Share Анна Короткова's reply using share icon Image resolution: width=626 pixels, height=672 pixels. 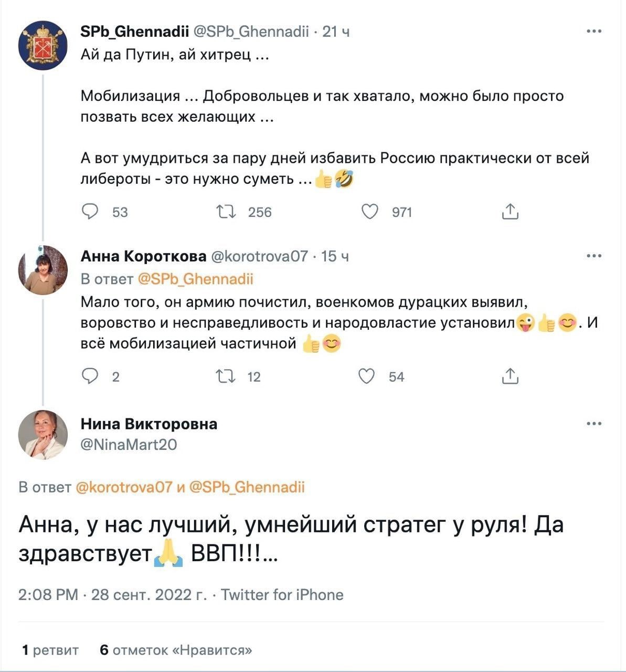510,376
